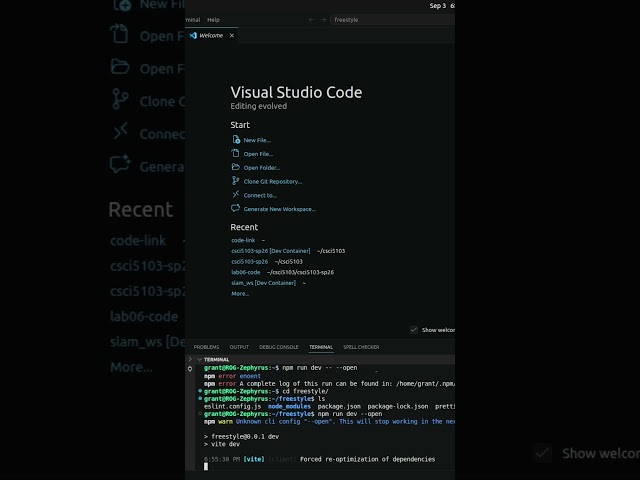Click the 'Visual Studio Code' heading

(296, 92)
